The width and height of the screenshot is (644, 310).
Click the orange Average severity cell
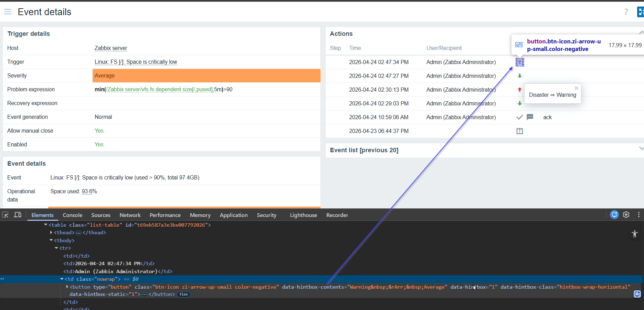[x=206, y=76]
